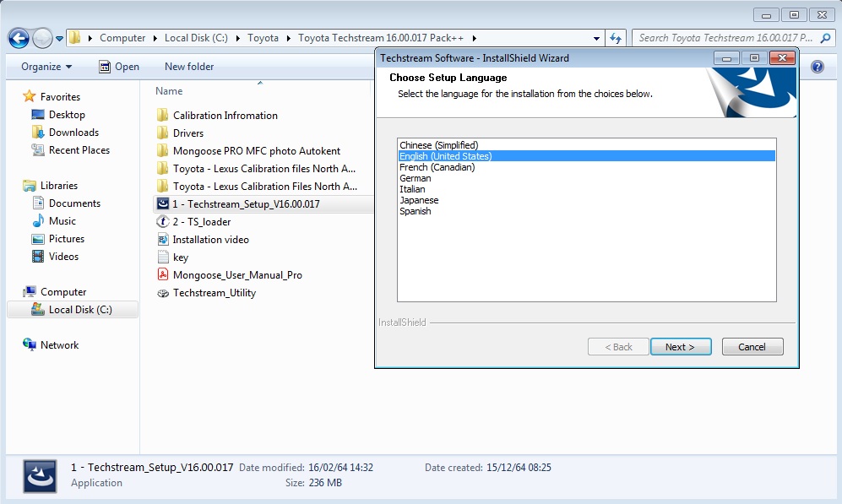This screenshot has height=504, width=842.
Task: Click the Techstream_Setup_V16.00.017 file icon
Action: (x=163, y=204)
